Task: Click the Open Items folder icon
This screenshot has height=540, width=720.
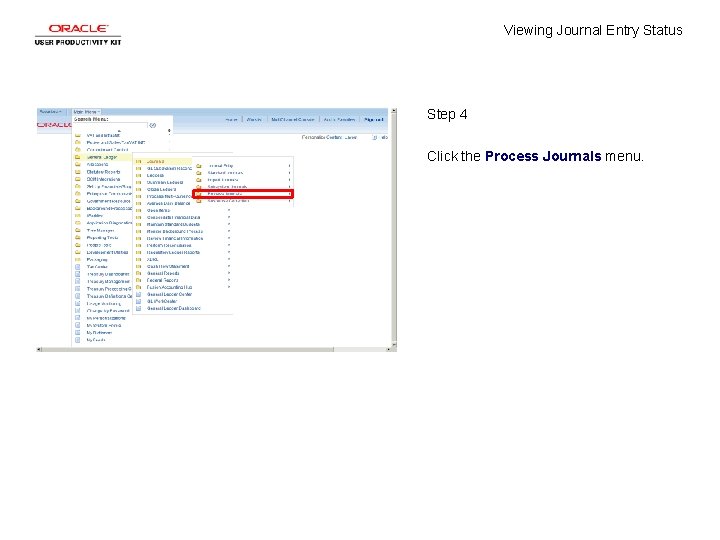Action: point(138,210)
